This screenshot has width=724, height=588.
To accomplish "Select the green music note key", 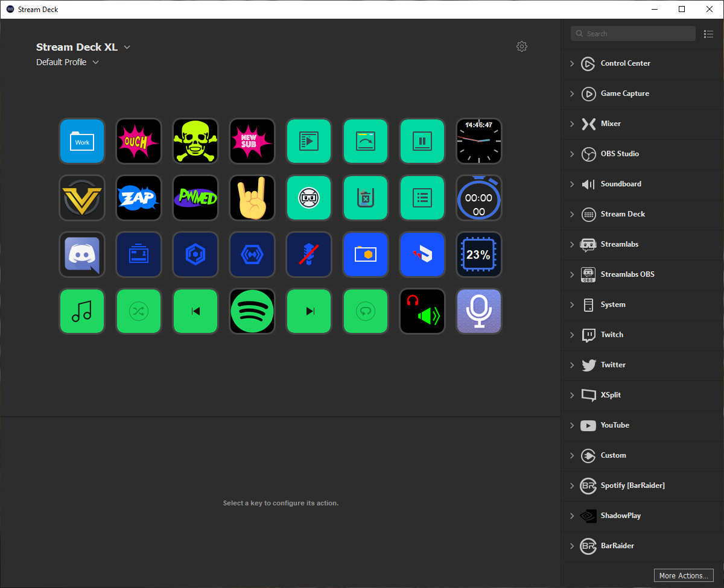I will pyautogui.click(x=82, y=311).
